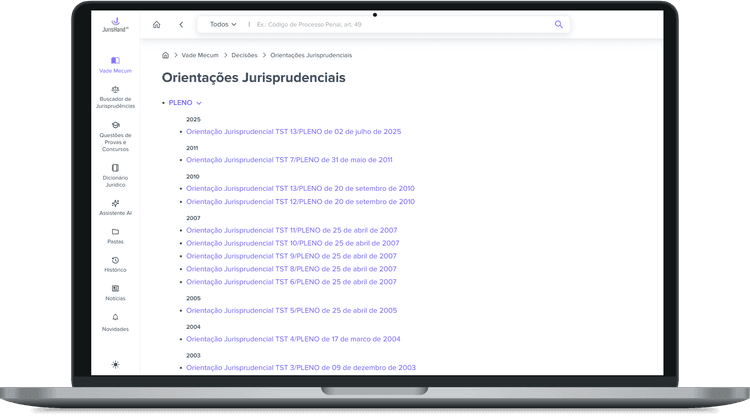Image resolution: width=750 pixels, height=416 pixels.
Task: Open Vade Mecum in sidebar
Action: tap(115, 65)
